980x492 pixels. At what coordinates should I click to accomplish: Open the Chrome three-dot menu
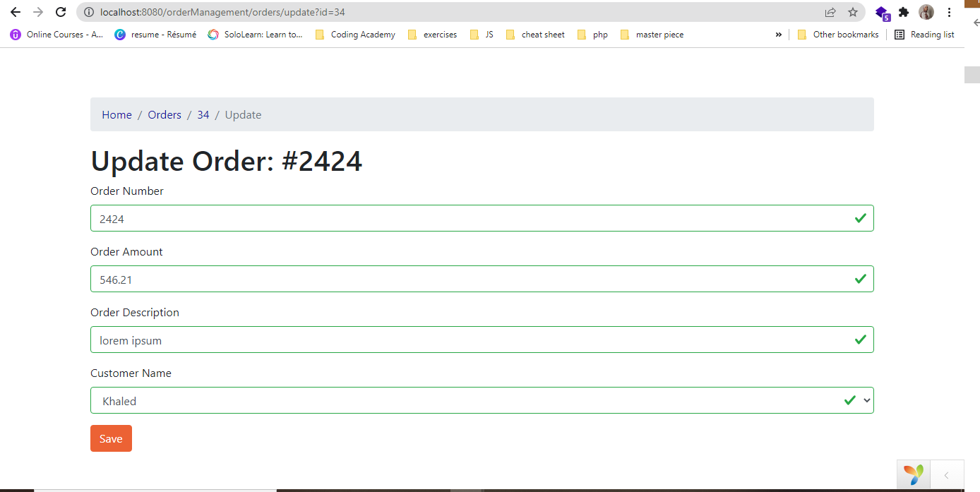click(949, 12)
